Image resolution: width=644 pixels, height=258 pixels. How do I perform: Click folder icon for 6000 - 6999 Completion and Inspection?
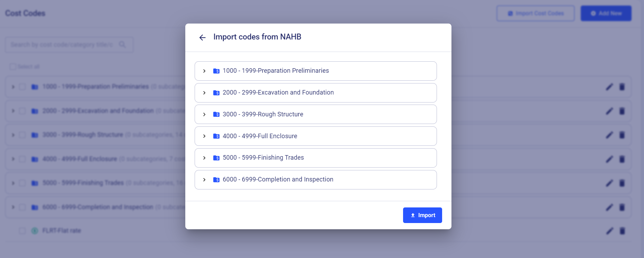point(216,180)
